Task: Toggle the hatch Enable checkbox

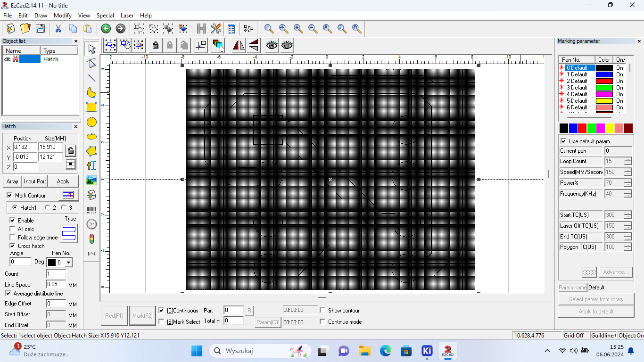Action: coord(13,220)
